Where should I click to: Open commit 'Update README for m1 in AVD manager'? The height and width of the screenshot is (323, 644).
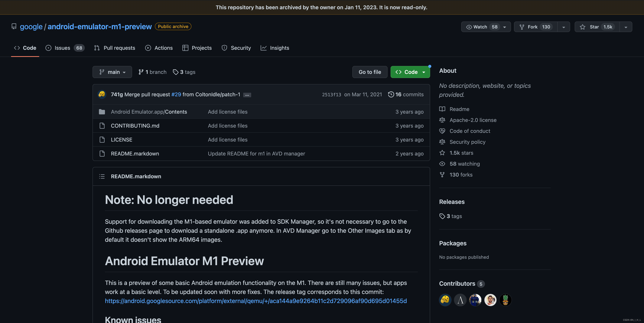coord(256,154)
